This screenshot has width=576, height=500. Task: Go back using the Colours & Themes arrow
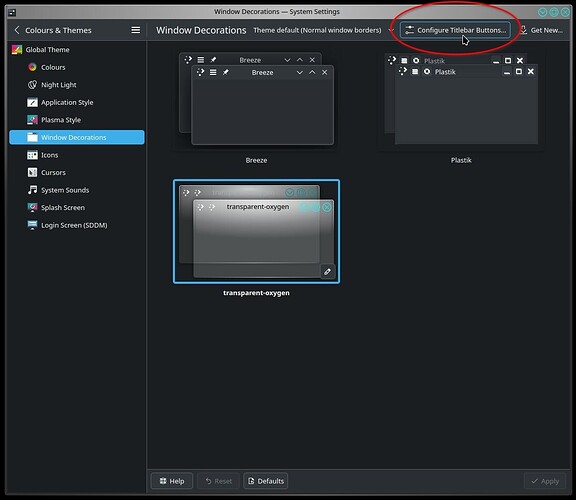coord(17,30)
